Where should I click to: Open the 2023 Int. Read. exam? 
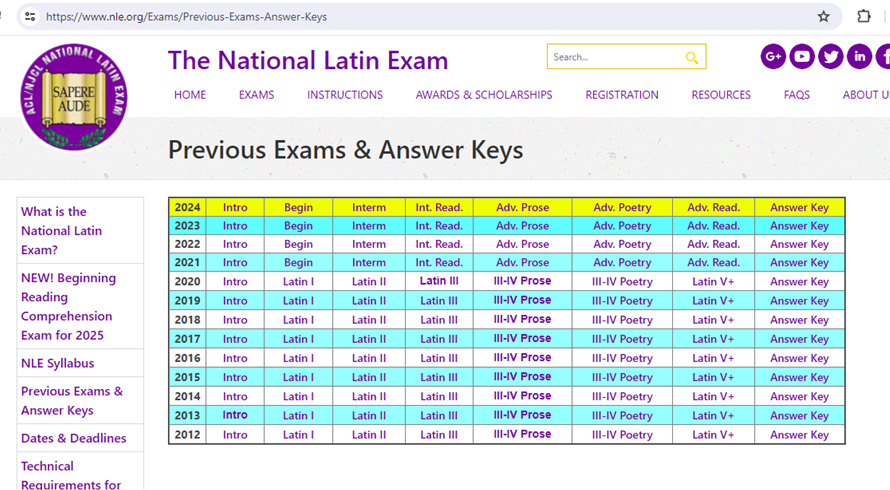pyautogui.click(x=439, y=225)
